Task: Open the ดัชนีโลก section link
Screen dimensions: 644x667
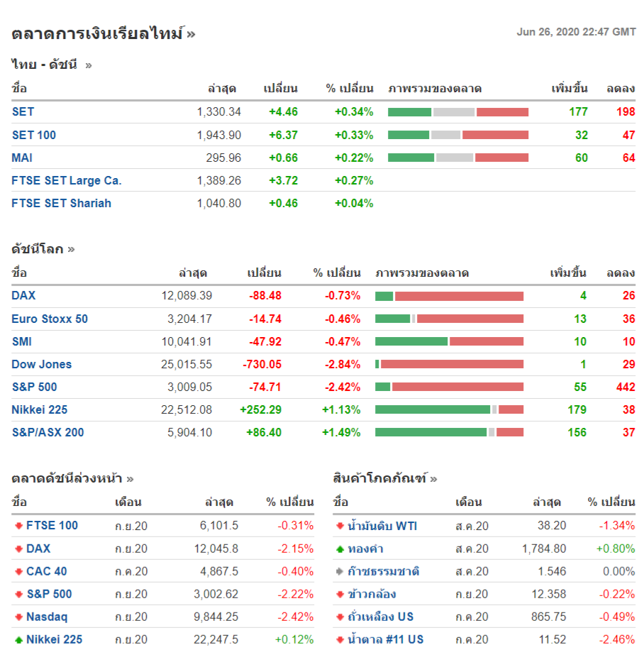Action: [x=43, y=249]
